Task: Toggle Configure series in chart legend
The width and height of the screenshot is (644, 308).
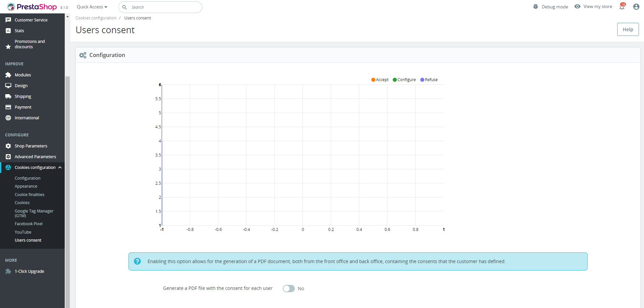Action: pyautogui.click(x=404, y=80)
